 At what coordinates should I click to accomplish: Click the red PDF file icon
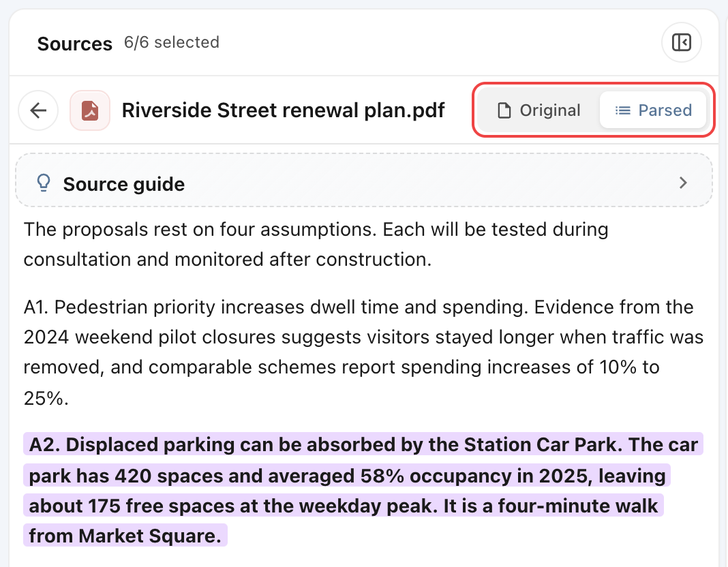pos(90,110)
